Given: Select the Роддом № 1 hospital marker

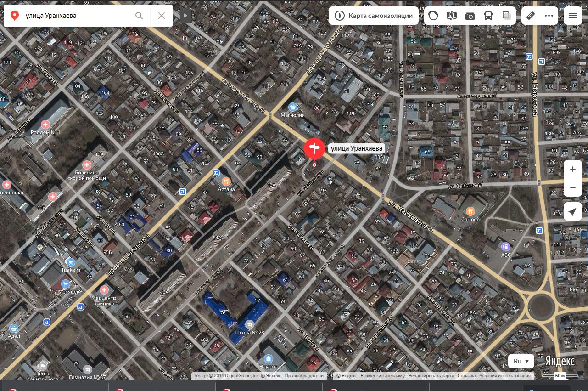Looking at the screenshot, I should tap(45, 125).
